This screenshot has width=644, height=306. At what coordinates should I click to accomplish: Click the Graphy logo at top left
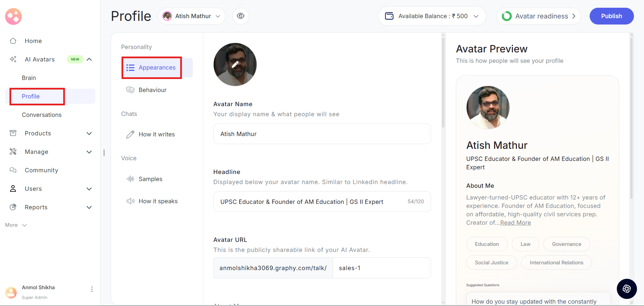point(13,16)
